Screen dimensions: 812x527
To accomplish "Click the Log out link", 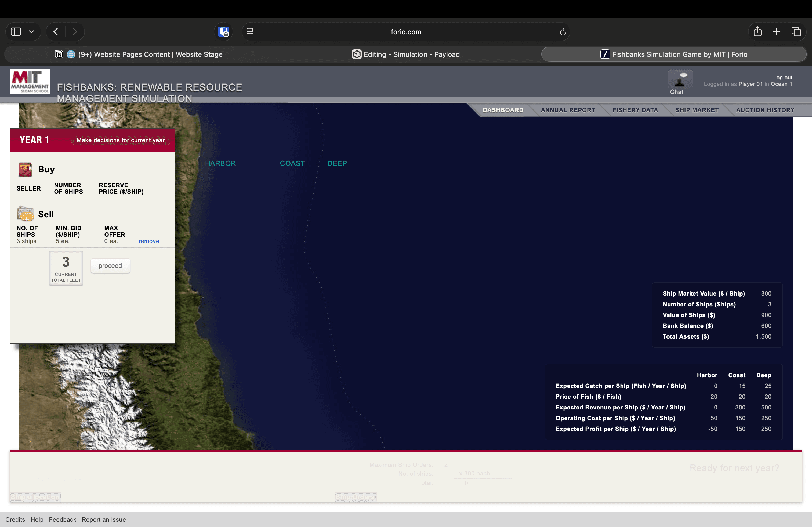I will [x=782, y=77].
